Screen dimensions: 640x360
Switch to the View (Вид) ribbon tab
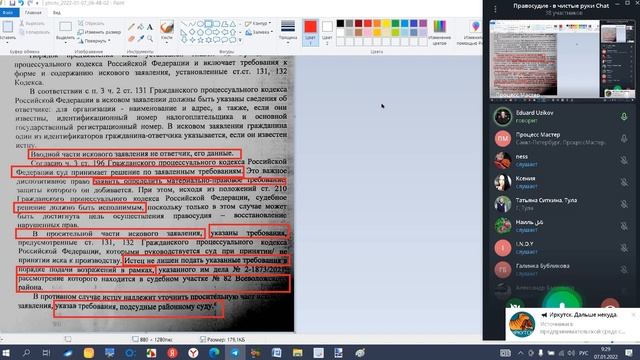point(57,12)
